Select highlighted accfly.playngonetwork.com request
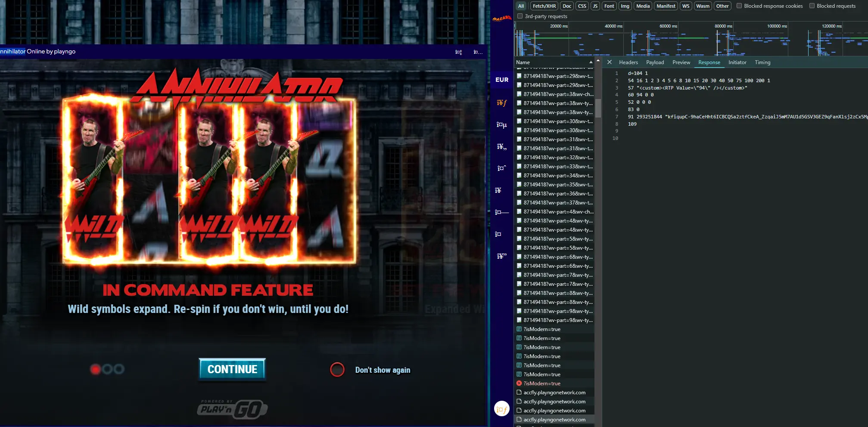The width and height of the screenshot is (868, 427). tap(554, 419)
